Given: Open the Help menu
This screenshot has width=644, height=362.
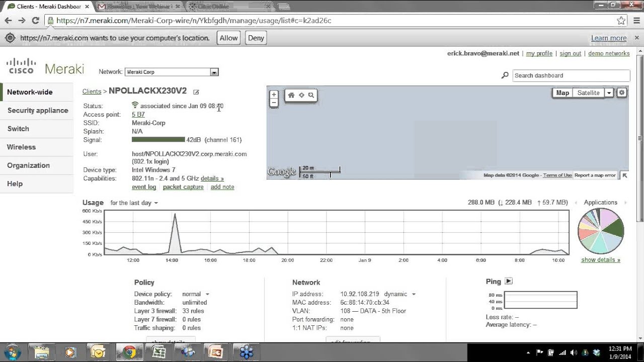Looking at the screenshot, I should pos(37,184).
